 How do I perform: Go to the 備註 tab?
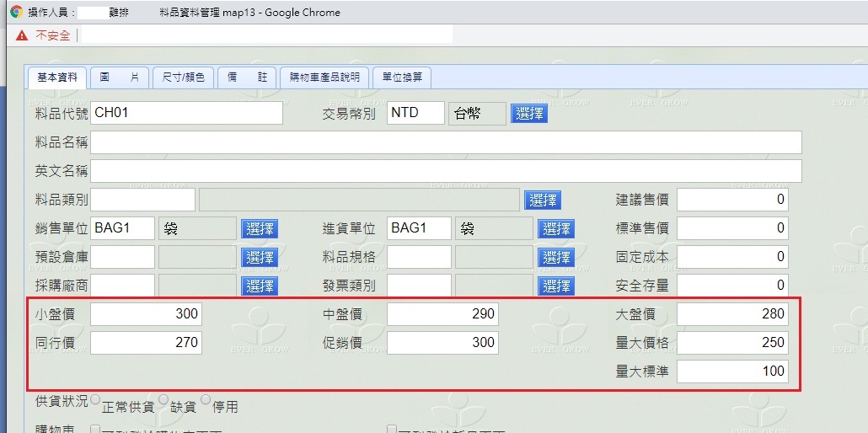click(247, 78)
